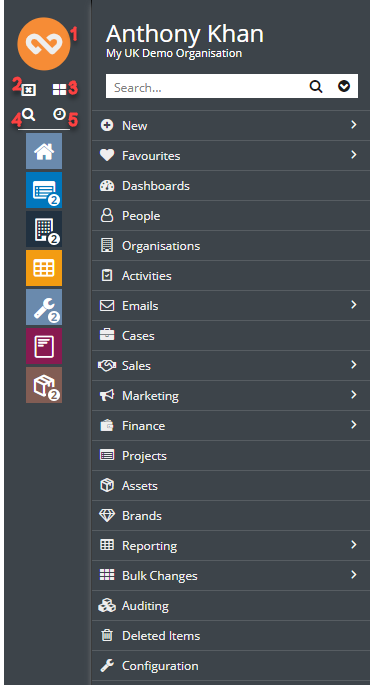
Task: Go to Deleted Items
Action: [x=231, y=636]
